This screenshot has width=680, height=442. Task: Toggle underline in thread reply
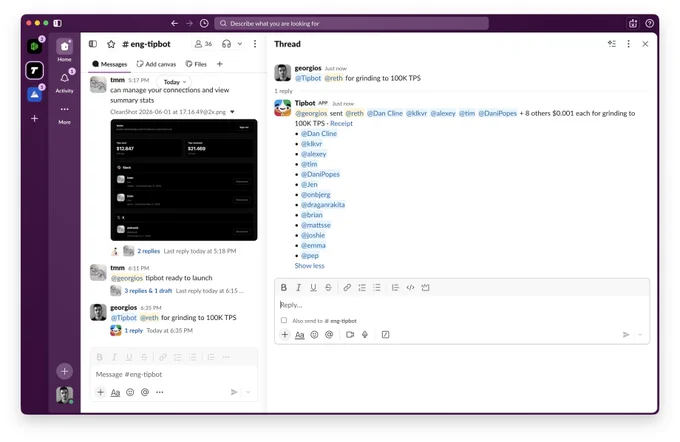tap(313, 288)
